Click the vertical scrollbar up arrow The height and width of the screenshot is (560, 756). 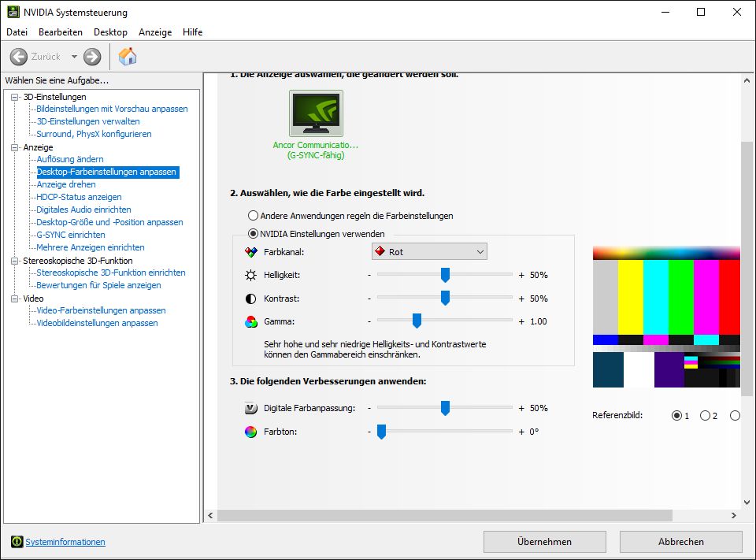tap(747, 80)
